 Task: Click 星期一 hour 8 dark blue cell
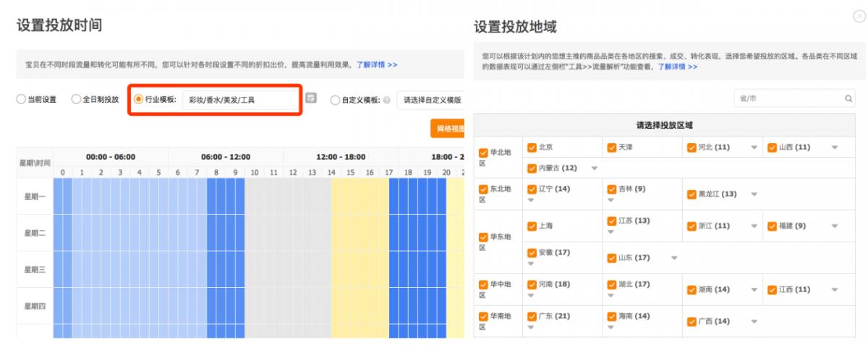216,196
